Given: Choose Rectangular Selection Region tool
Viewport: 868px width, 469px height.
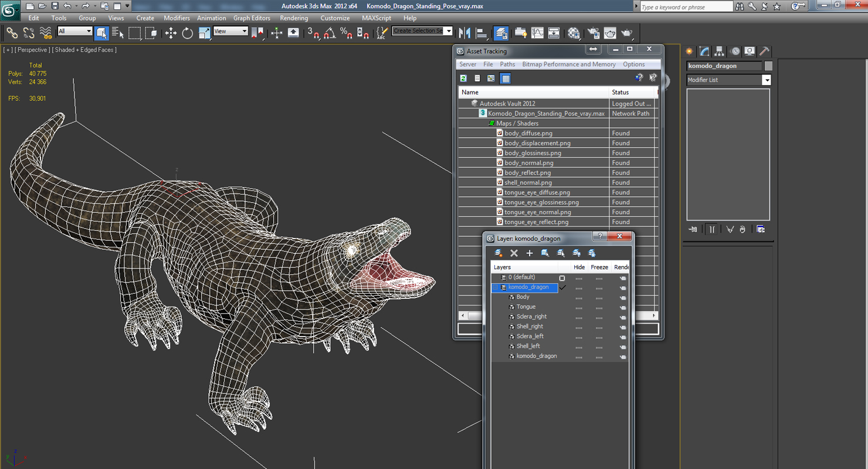Looking at the screenshot, I should (135, 33).
